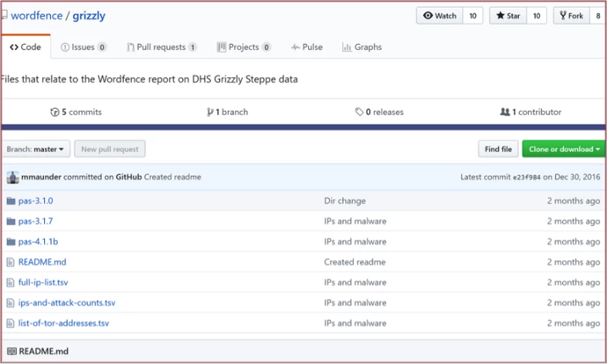Screen dimensions: 607x364
Task: Click the commits history icon
Action: coord(55,113)
